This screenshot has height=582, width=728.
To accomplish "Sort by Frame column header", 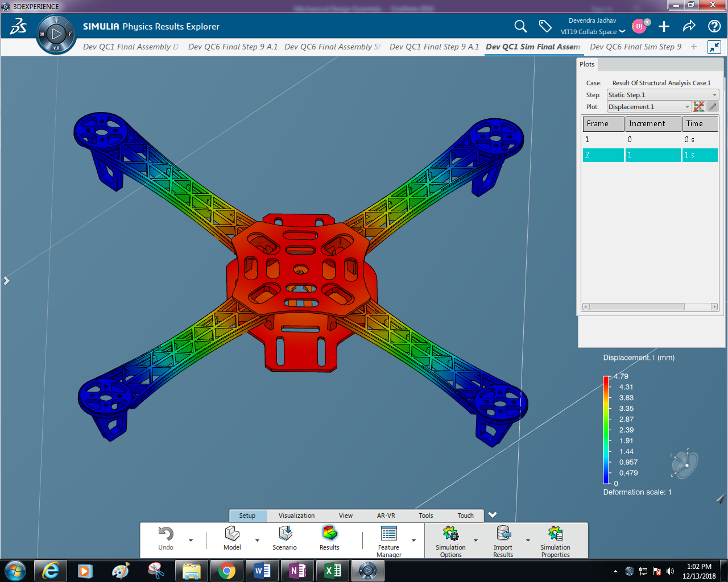I will tap(603, 124).
